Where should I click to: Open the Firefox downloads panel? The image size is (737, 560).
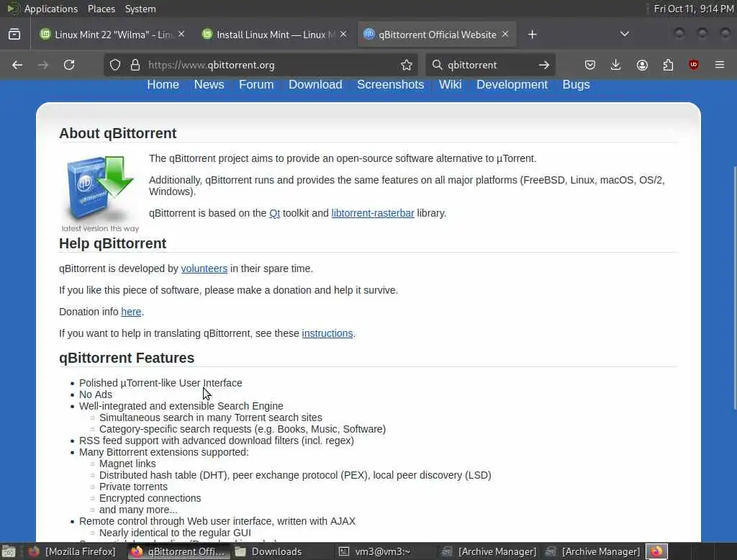click(x=616, y=65)
